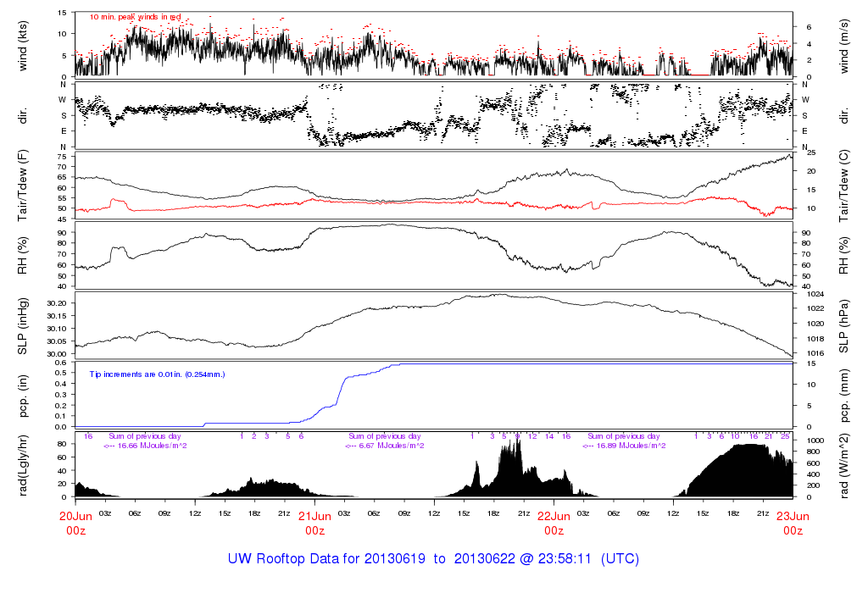This screenshot has height=593, width=868.
Task: Click the 21Jun 00z date marker
Action: click(314, 523)
